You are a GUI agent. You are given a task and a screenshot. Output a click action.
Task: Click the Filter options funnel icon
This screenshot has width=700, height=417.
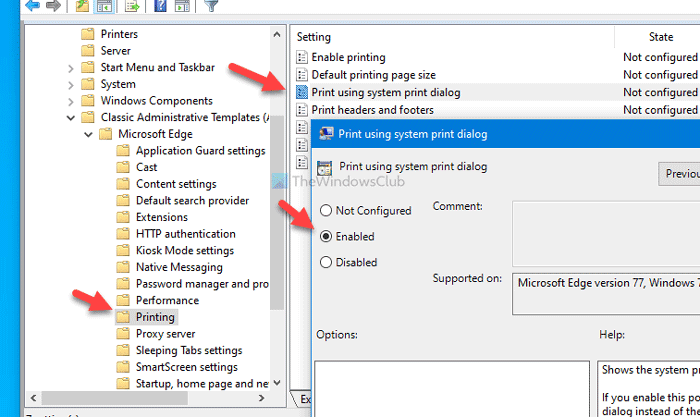pos(211,5)
